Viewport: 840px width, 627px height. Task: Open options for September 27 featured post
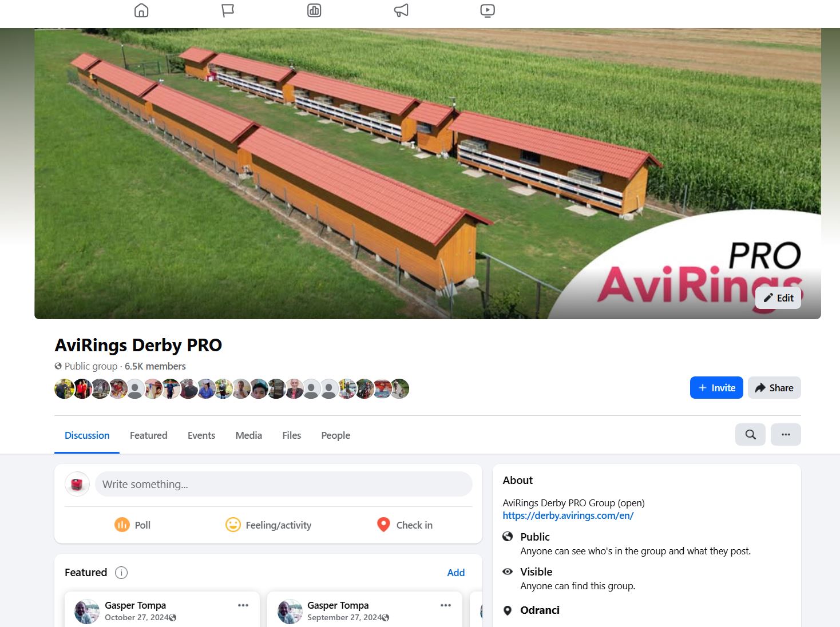[x=446, y=605]
